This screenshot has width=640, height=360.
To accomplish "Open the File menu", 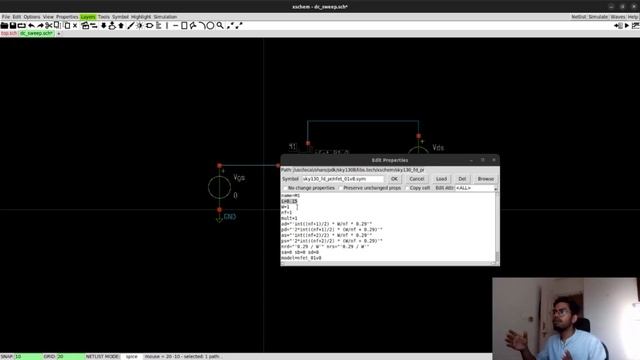I will pyautogui.click(x=6, y=17).
